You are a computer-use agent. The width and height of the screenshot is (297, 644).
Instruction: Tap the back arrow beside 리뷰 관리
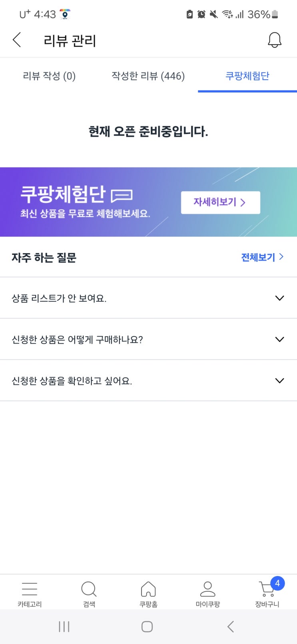17,40
